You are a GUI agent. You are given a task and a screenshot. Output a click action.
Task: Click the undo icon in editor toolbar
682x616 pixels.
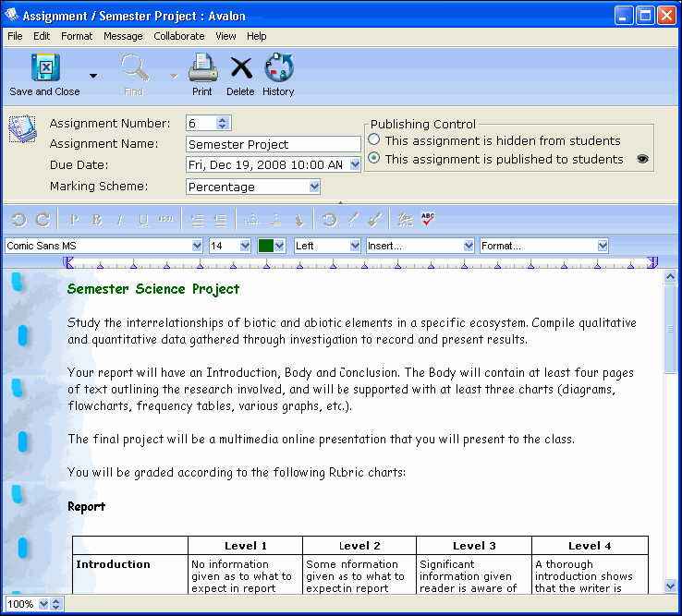[18, 220]
